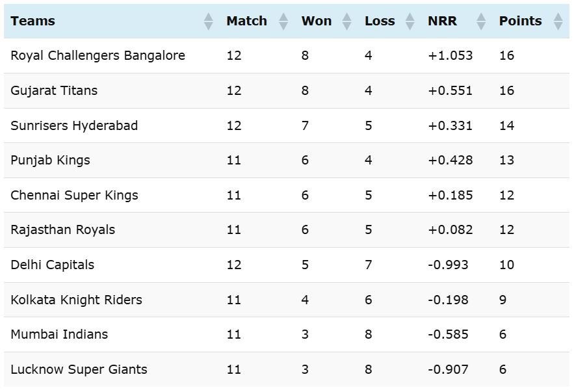This screenshot has width=574, height=392.
Task: Click the Punjab Kings row
Action: coord(287,161)
